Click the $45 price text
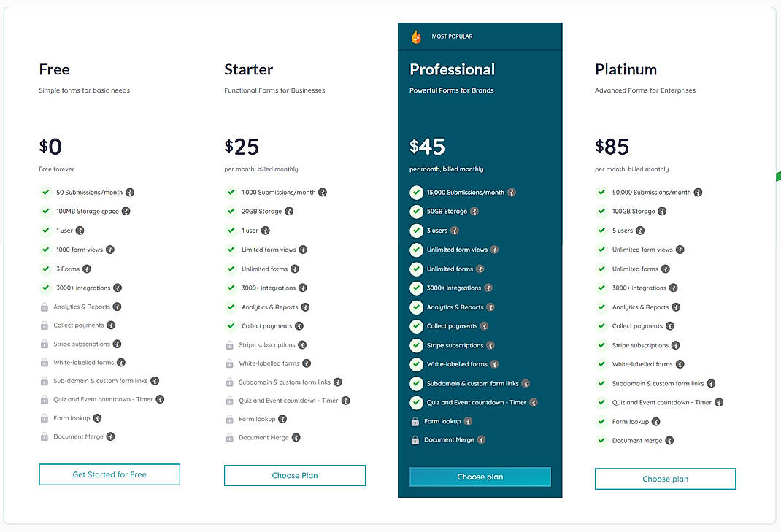Image resolution: width=781 pixels, height=532 pixels. (427, 147)
